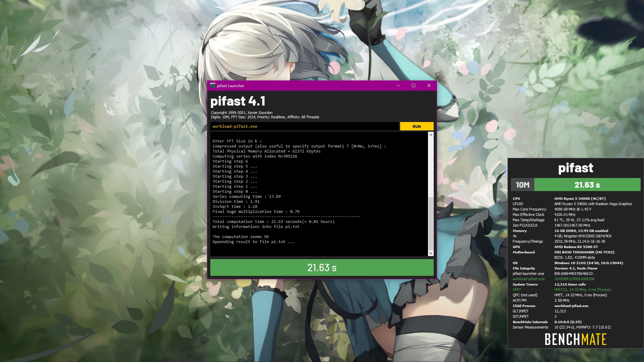This screenshot has width=644, height=362.
Task: Click the pifast Launcher title bar icon
Action: tap(213, 86)
